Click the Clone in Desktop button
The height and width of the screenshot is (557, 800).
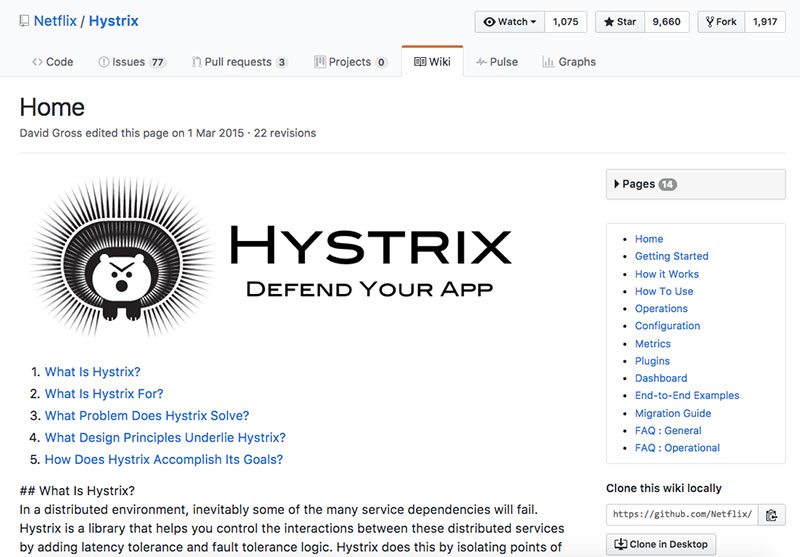(661, 545)
